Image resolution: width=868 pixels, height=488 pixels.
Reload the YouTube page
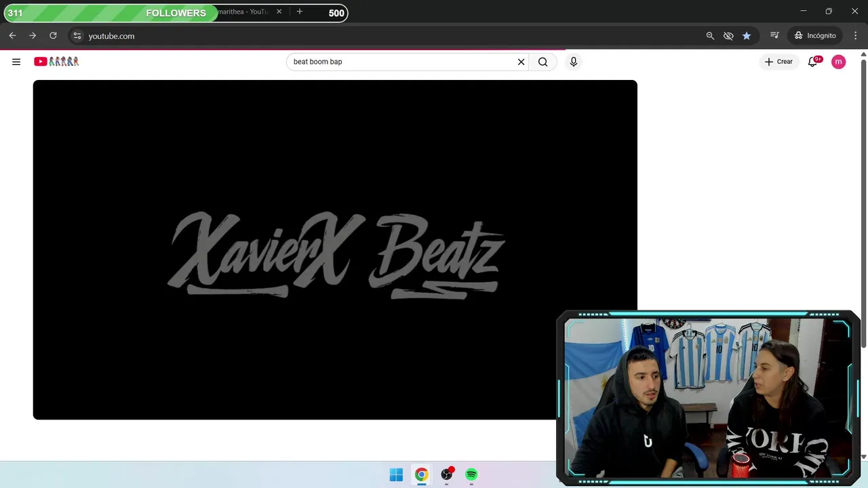[53, 36]
